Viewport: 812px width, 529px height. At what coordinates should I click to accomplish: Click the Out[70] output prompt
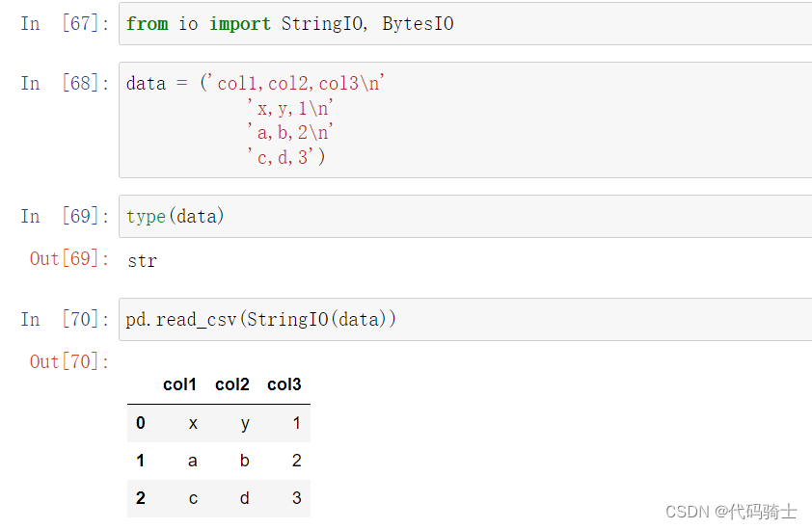[69, 361]
